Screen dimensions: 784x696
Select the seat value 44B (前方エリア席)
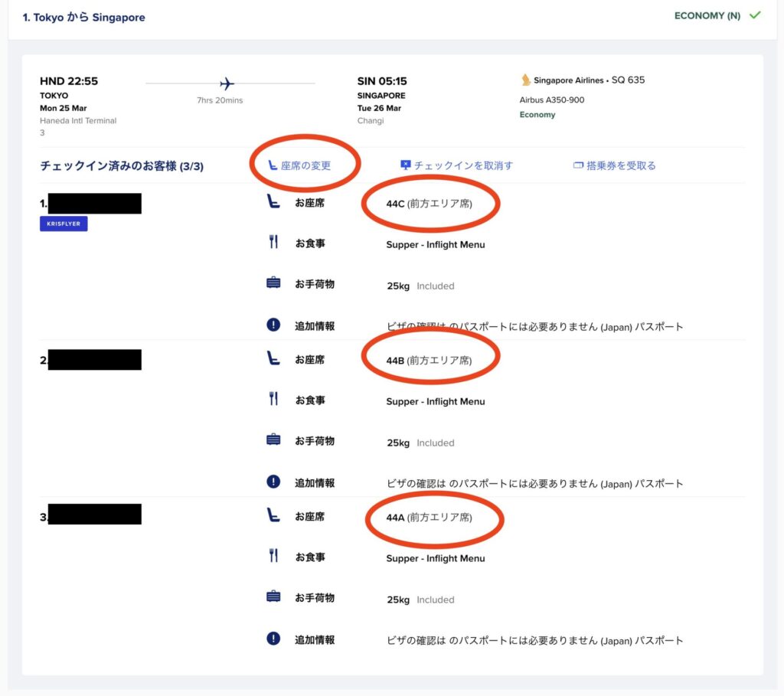[x=429, y=361]
